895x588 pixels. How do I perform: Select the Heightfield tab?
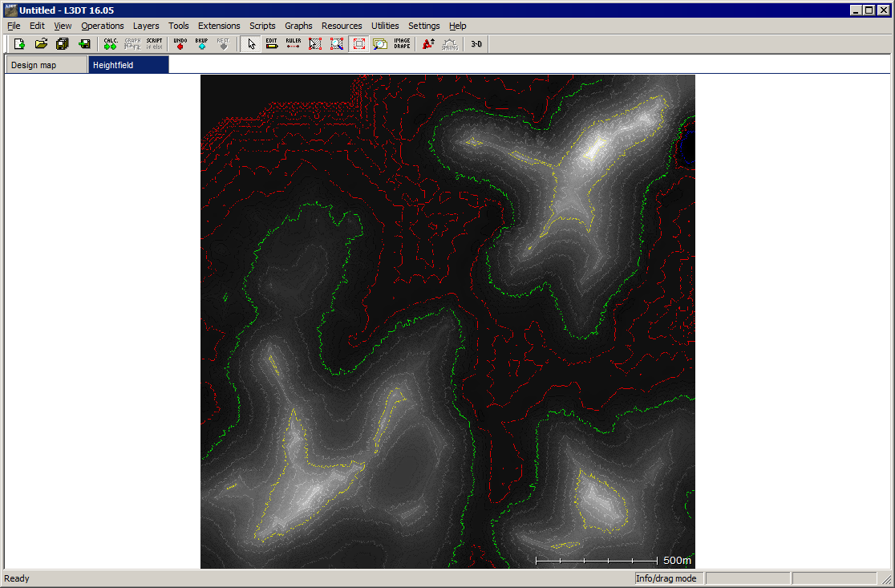(x=128, y=65)
